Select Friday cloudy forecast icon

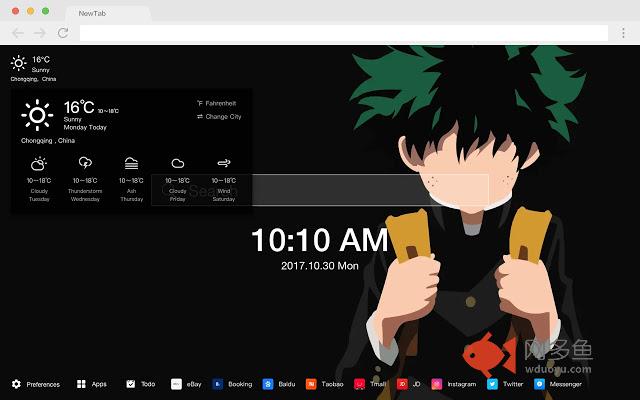point(178,163)
